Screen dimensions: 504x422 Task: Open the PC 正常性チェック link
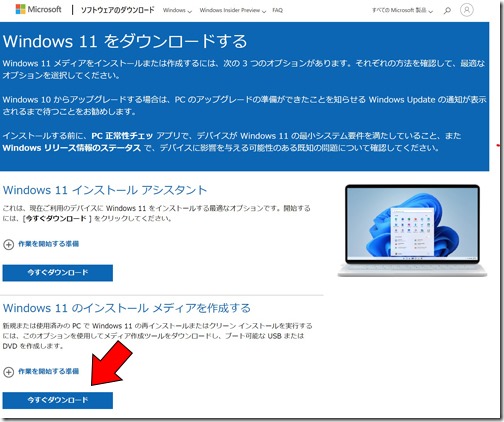coord(122,136)
